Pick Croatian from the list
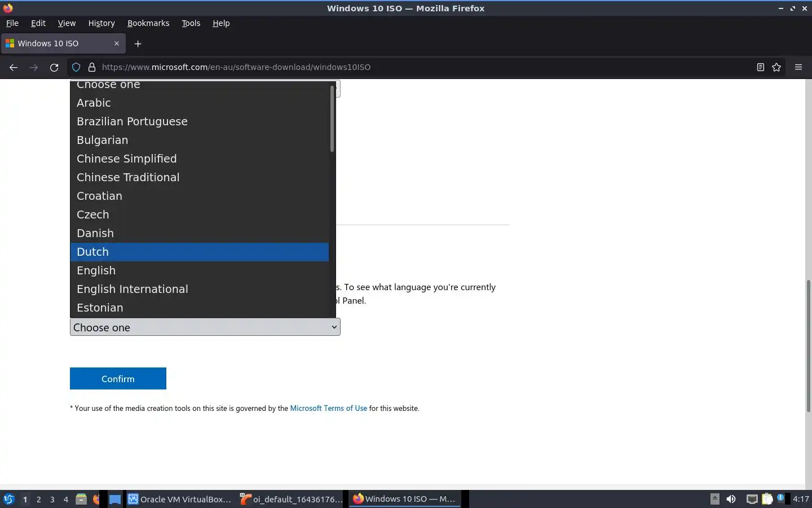Screen dimensions: 812x508 200,196
